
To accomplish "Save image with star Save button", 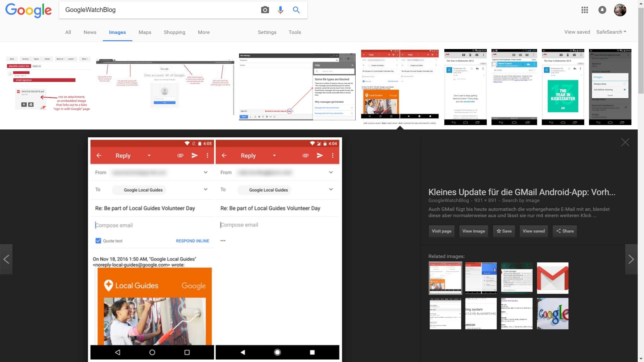I will tap(504, 231).
